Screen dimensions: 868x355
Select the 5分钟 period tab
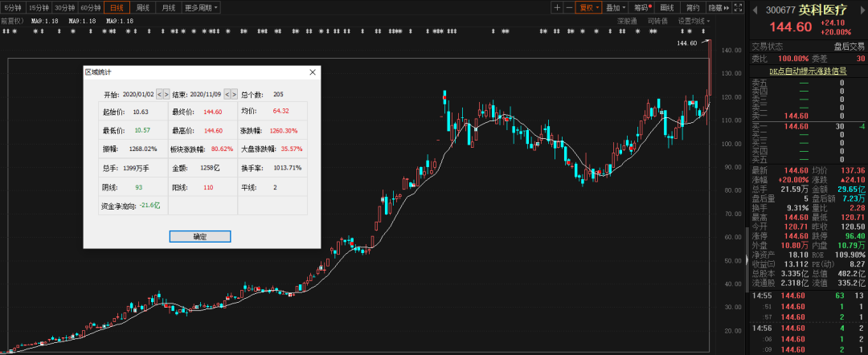(x=13, y=8)
